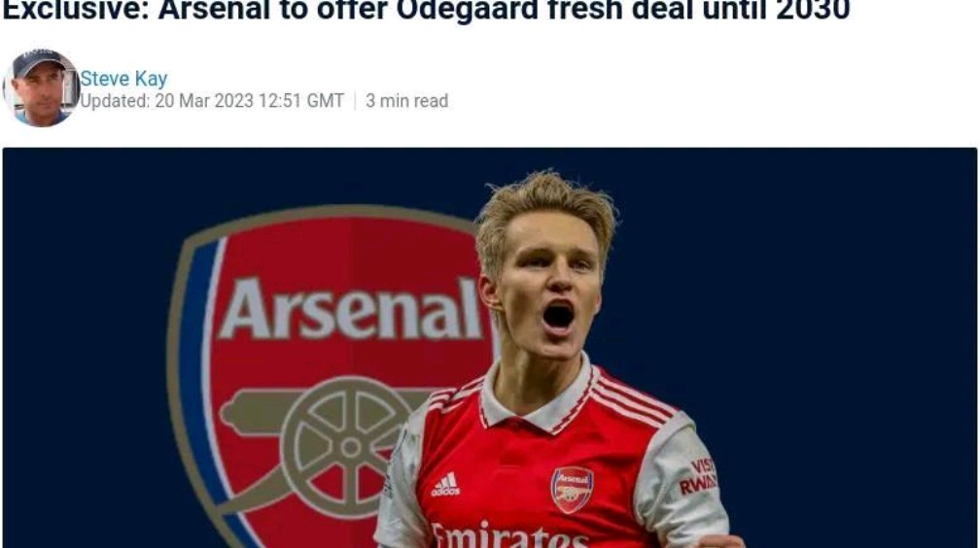Screen dimensions: 980x548
Task: Click the Emirates sponsor text on jersey
Action: [x=509, y=535]
